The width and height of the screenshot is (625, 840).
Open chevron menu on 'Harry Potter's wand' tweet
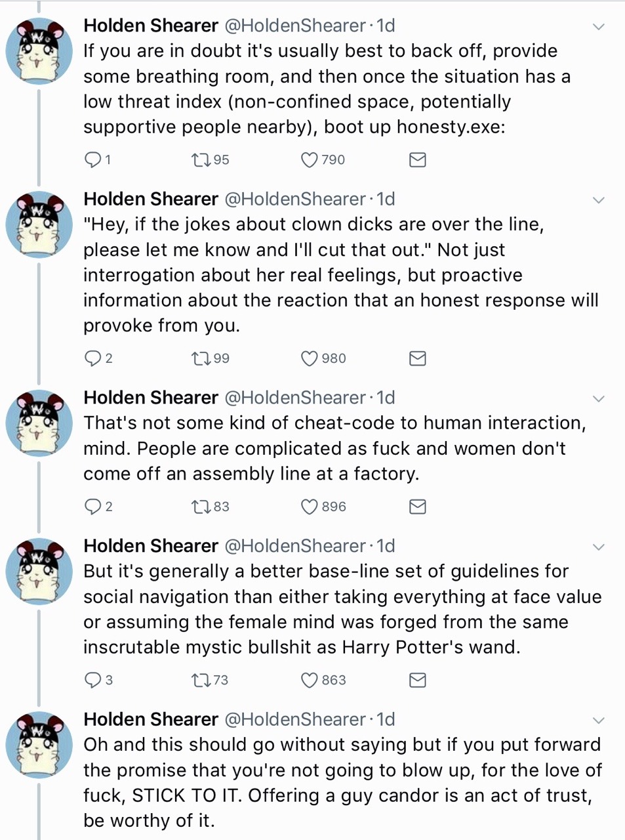pyautogui.click(x=598, y=547)
